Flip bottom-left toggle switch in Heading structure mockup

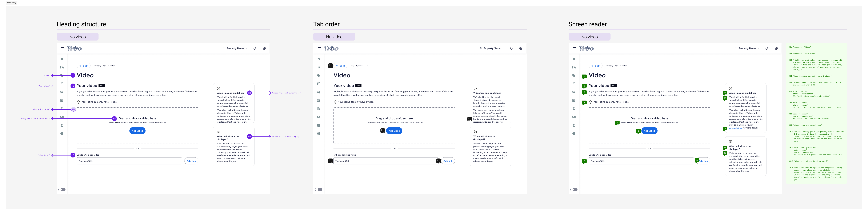pyautogui.click(x=62, y=189)
